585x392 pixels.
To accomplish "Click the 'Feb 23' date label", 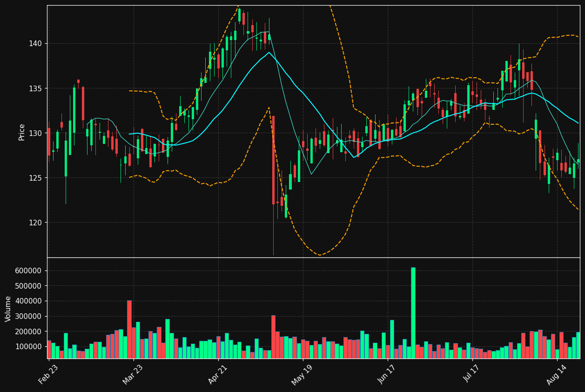I will click(48, 374).
